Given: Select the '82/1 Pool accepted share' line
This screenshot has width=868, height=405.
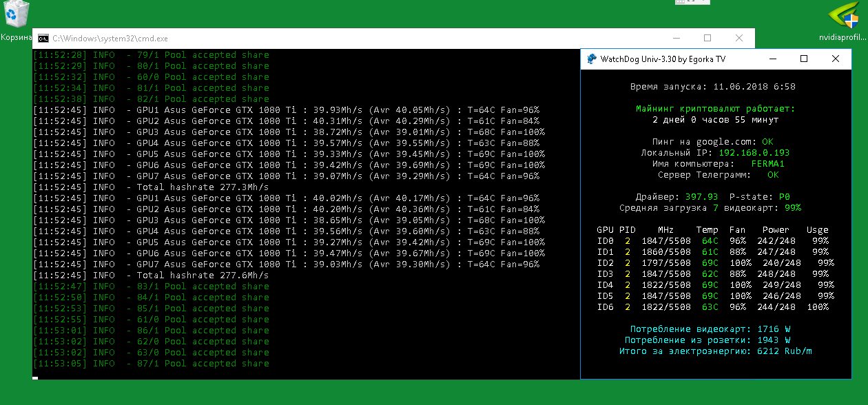Looking at the screenshot, I should pos(151,99).
